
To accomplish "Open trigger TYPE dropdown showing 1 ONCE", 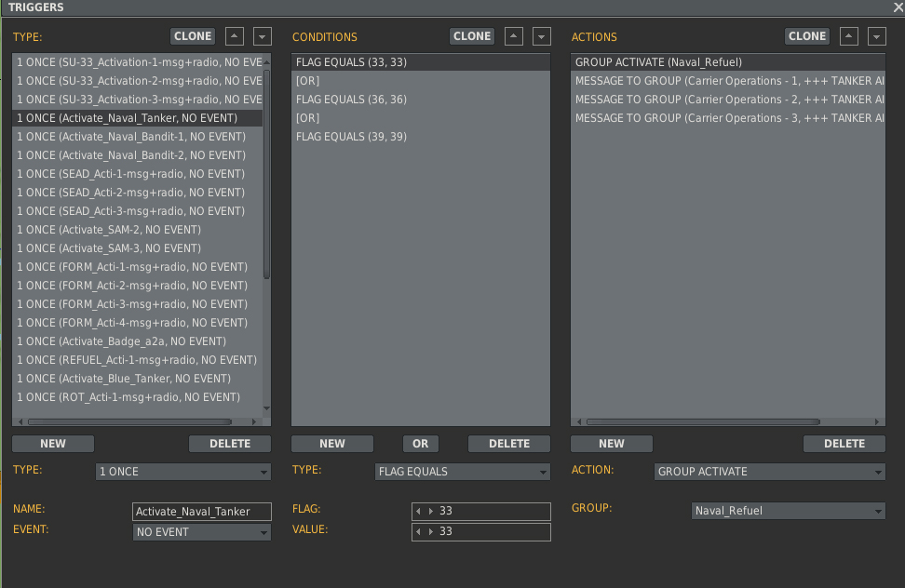I will point(183,472).
